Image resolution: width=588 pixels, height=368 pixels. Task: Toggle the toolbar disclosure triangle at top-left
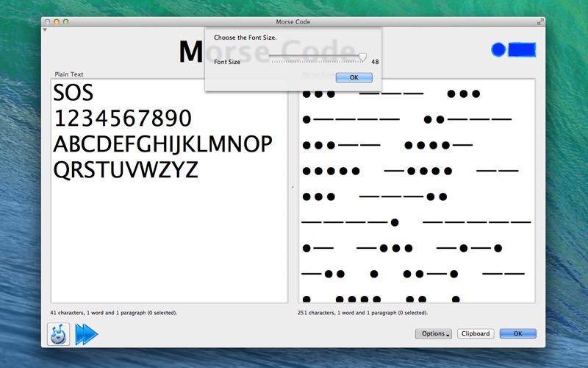click(44, 30)
